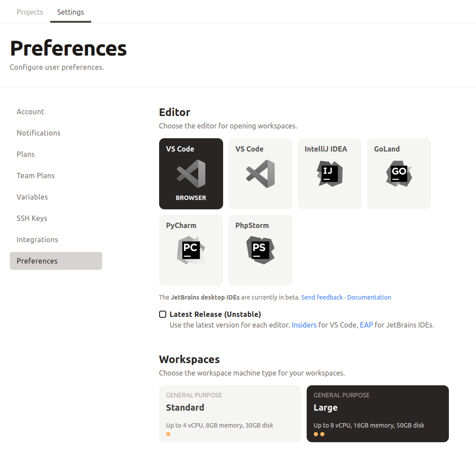Enable Latest Release (Unstable) versions
The height and width of the screenshot is (456, 476).
[163, 314]
